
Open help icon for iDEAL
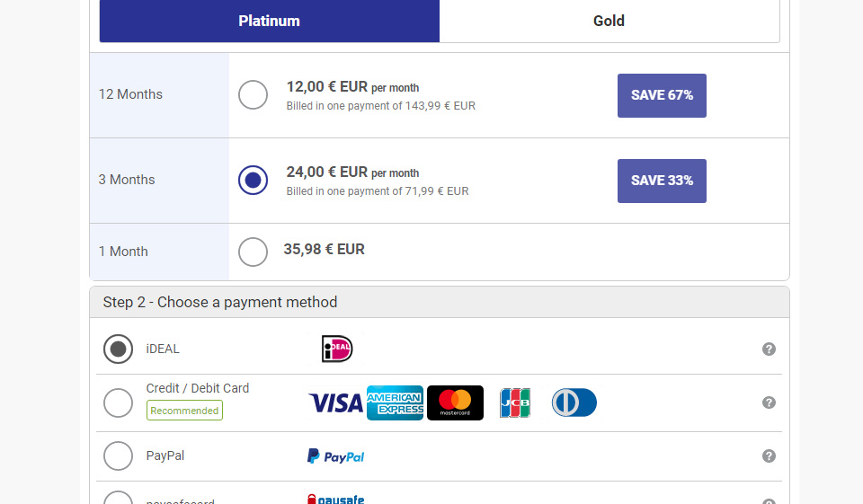pos(769,349)
